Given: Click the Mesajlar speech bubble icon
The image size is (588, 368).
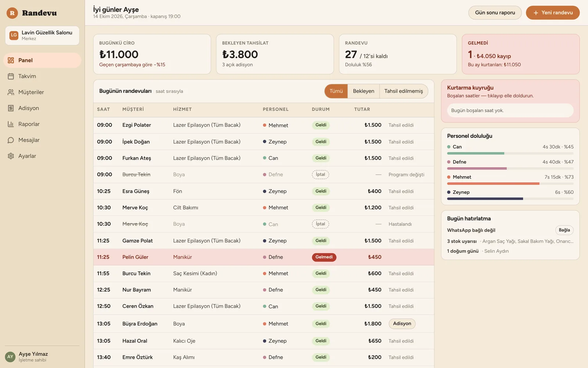Looking at the screenshot, I should pyautogui.click(x=11, y=140).
